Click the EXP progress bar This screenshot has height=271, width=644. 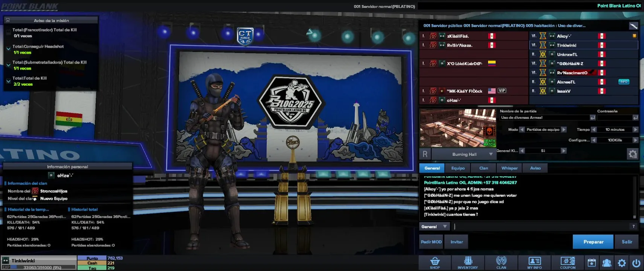[39, 267]
